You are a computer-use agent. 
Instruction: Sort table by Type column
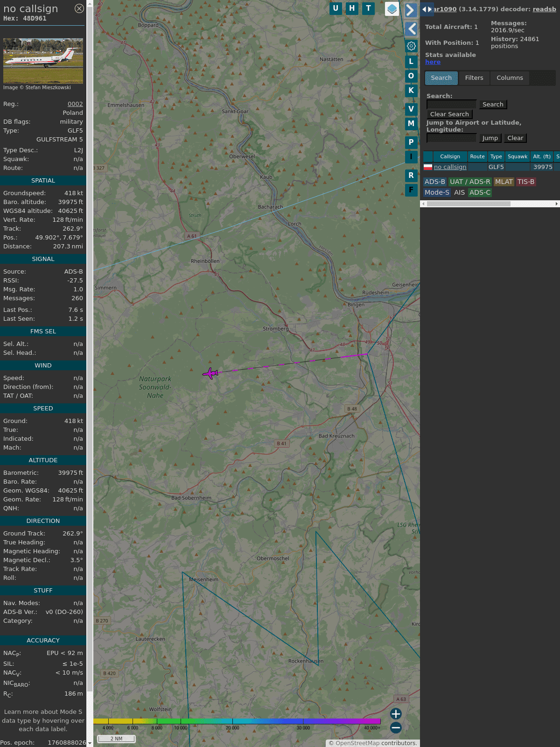(496, 157)
